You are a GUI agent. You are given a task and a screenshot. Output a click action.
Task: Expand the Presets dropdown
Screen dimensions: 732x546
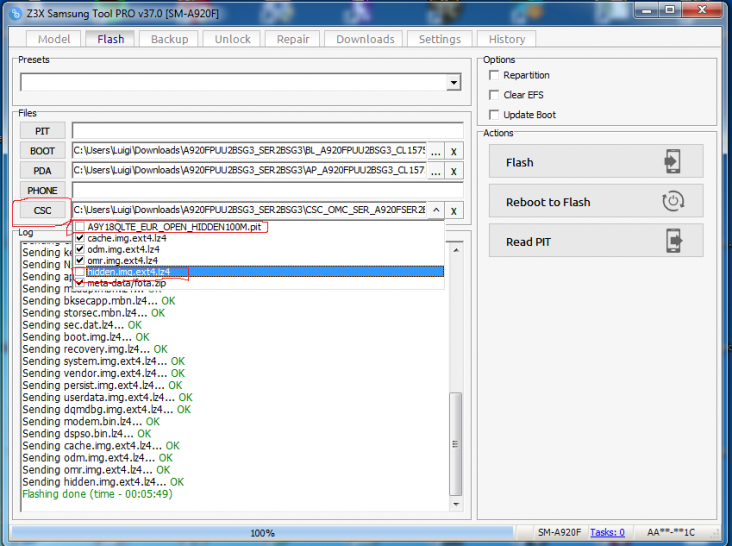pyautogui.click(x=453, y=83)
